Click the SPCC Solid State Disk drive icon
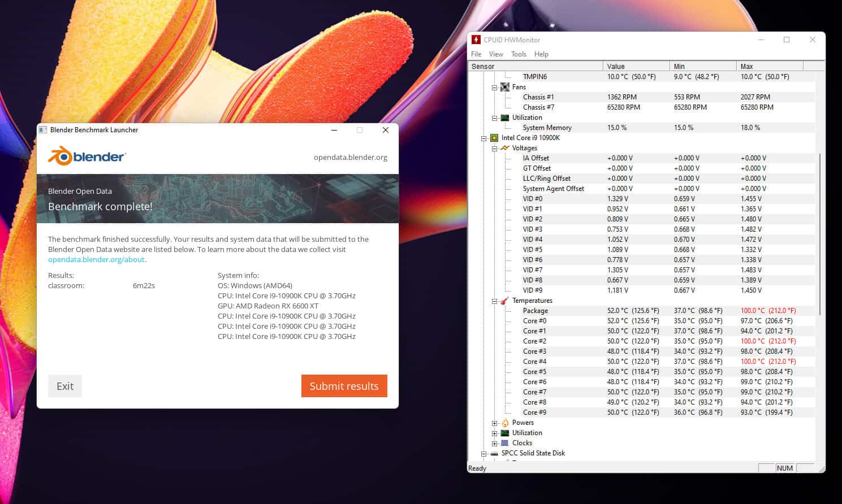The width and height of the screenshot is (842, 504). pyautogui.click(x=494, y=453)
